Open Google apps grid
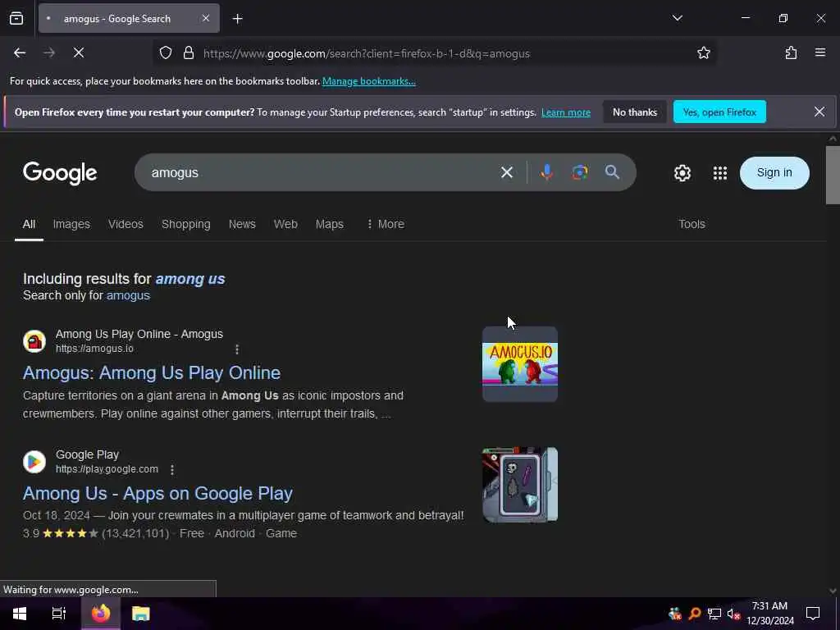The image size is (840, 630). (720, 172)
